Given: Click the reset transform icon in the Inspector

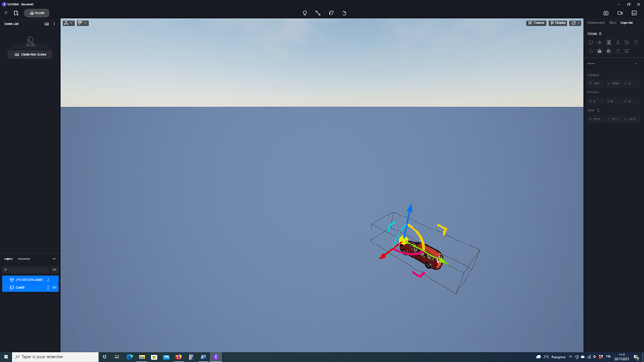Looking at the screenshot, I should [636, 42].
